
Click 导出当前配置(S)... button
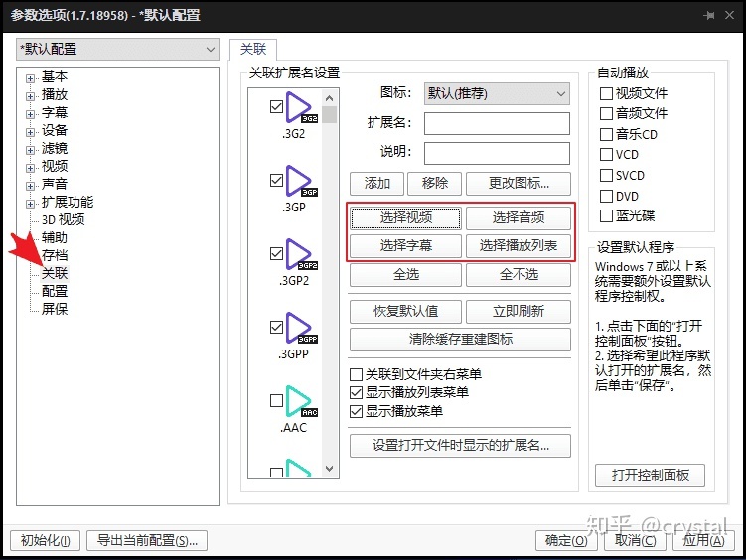click(147, 541)
